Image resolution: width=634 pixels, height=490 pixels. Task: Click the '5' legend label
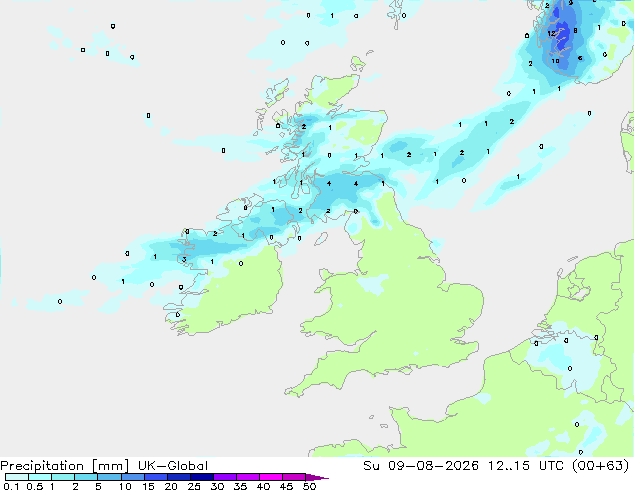tap(98, 486)
